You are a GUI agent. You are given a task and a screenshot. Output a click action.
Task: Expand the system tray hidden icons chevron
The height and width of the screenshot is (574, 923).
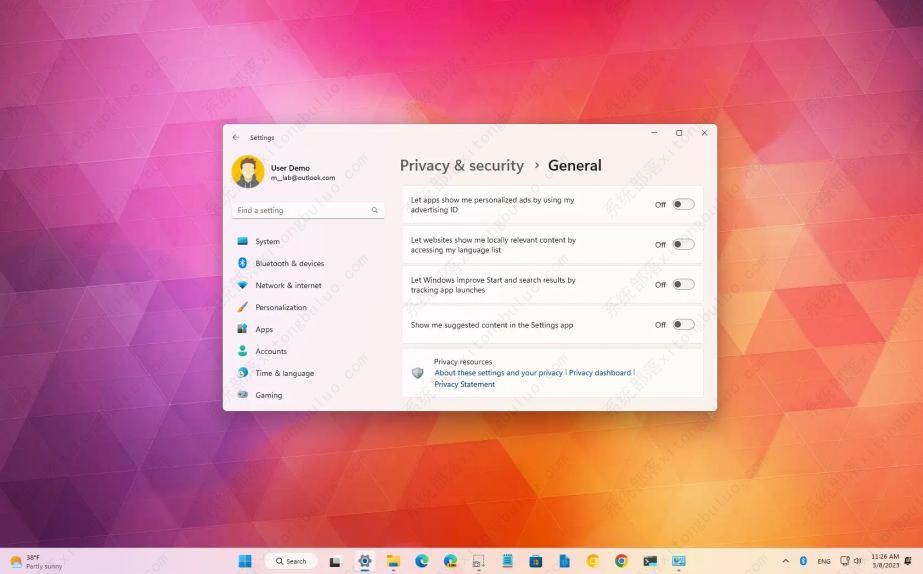785,561
